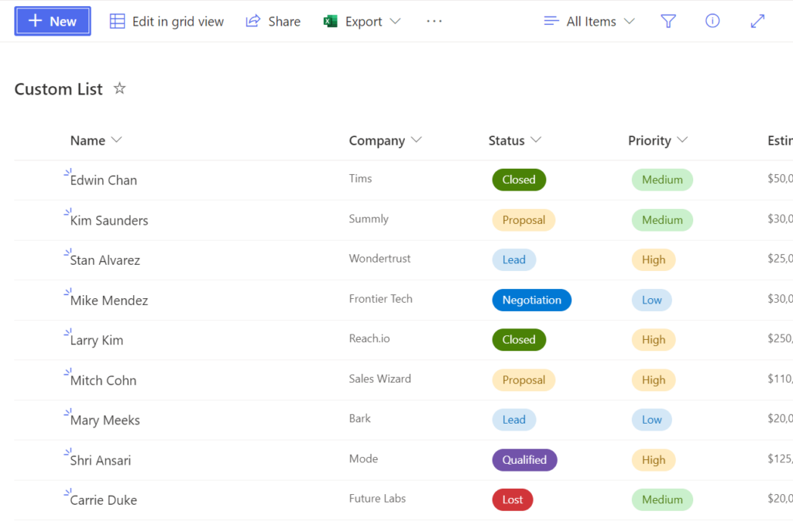
Task: Open the Shri Ansari item
Action: [x=101, y=460]
